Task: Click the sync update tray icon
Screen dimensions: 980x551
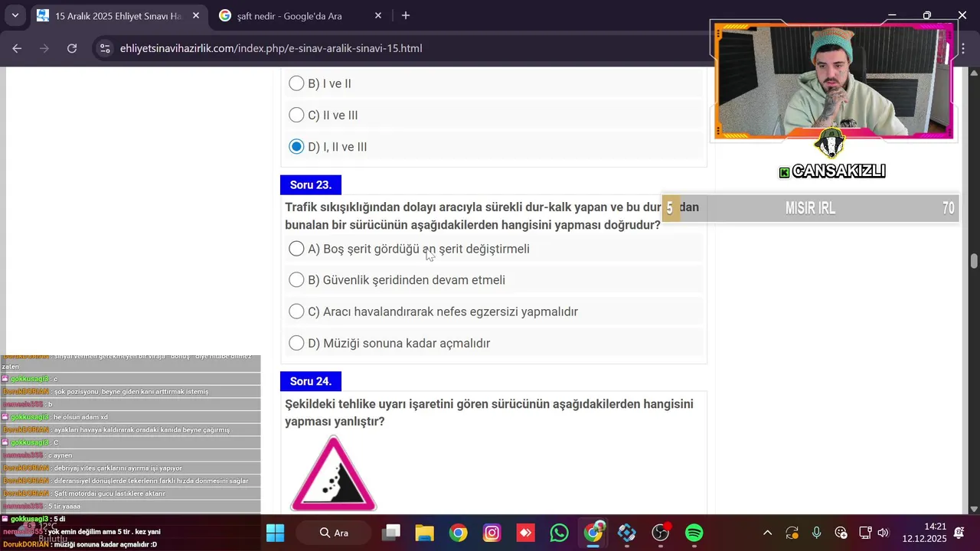Action: point(792,533)
